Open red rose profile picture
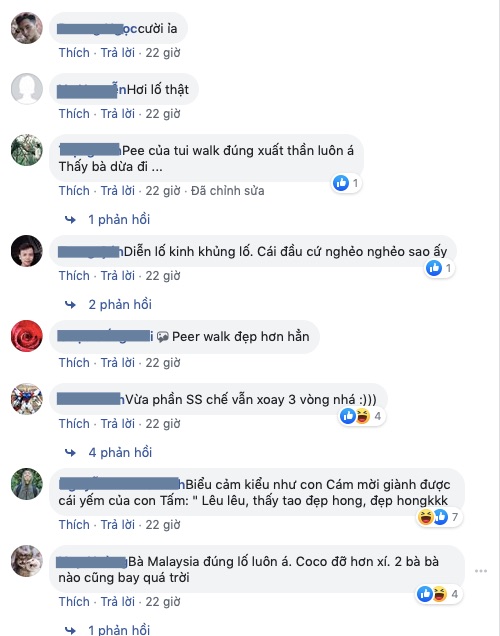Screen dimensions: 500x636 pos(27,336)
